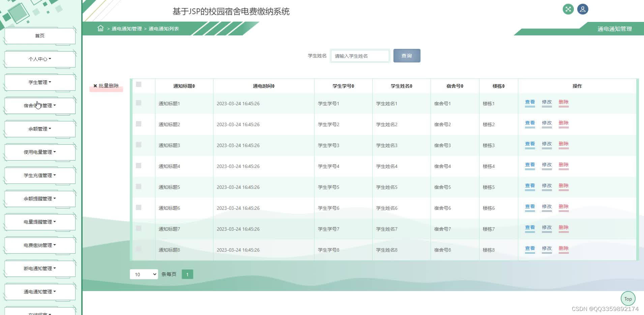The height and width of the screenshot is (315, 644).
Task: Click the 查询 search button
Action: pos(407,56)
